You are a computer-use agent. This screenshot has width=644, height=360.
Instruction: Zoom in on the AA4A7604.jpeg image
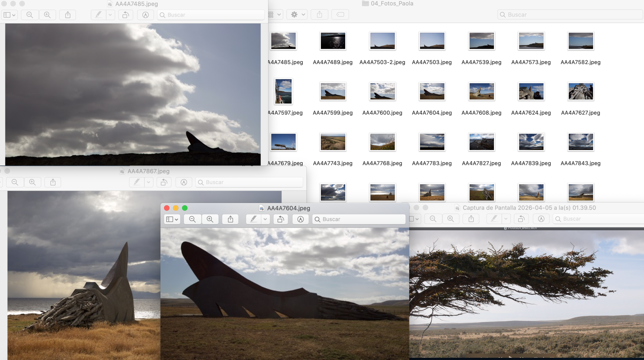(210, 219)
